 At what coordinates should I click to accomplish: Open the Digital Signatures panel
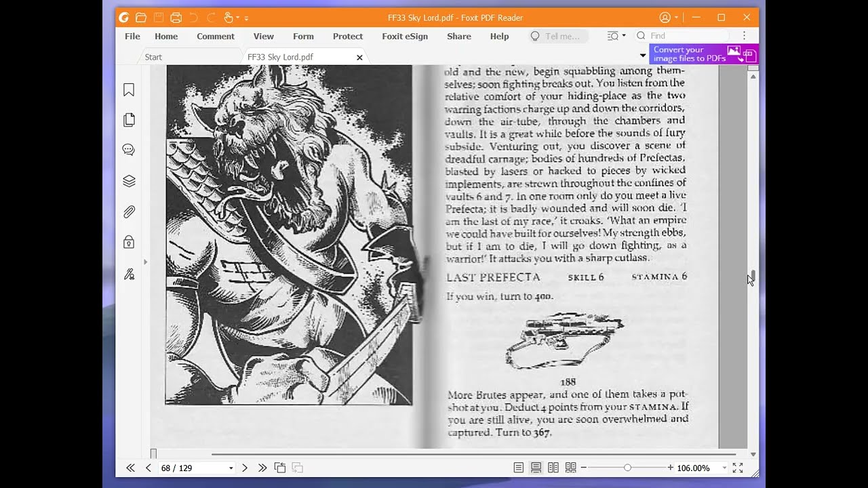pos(129,274)
